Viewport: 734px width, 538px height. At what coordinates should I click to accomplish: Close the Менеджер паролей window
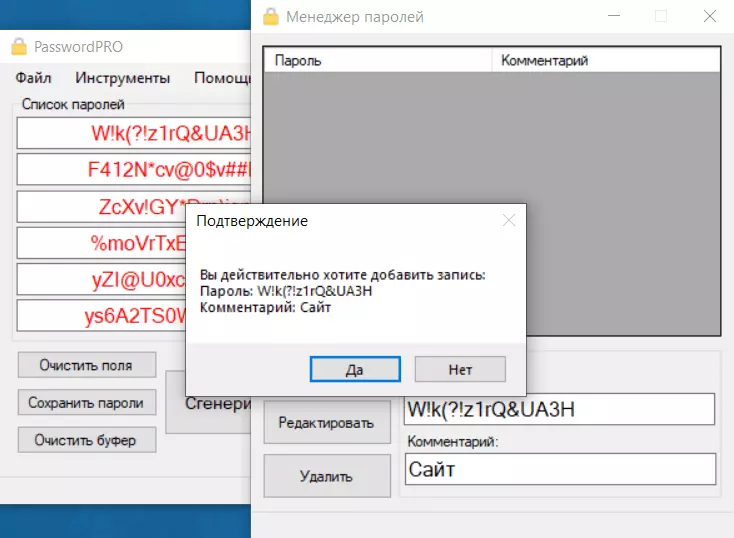(x=709, y=17)
